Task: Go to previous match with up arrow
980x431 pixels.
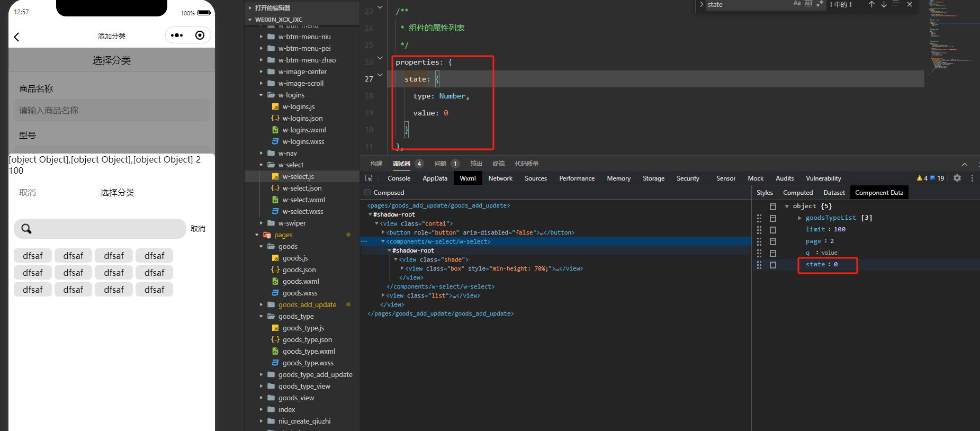Action: coord(871,4)
